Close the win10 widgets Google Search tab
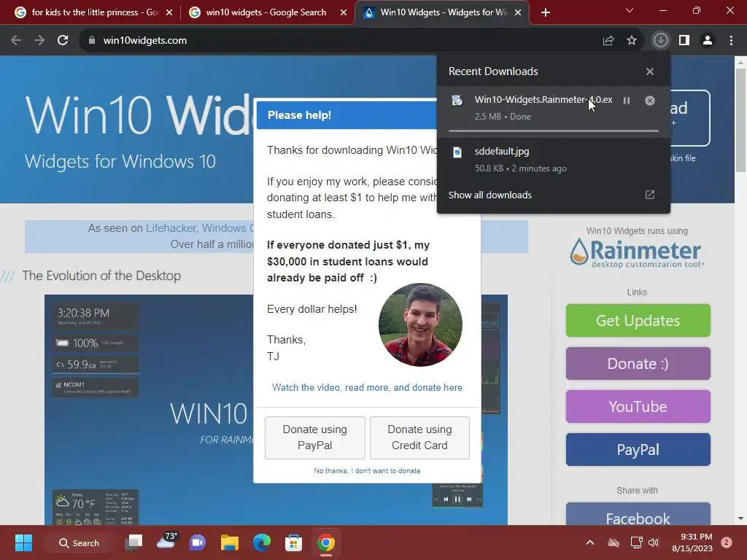Viewport: 747px width, 560px height. [344, 12]
